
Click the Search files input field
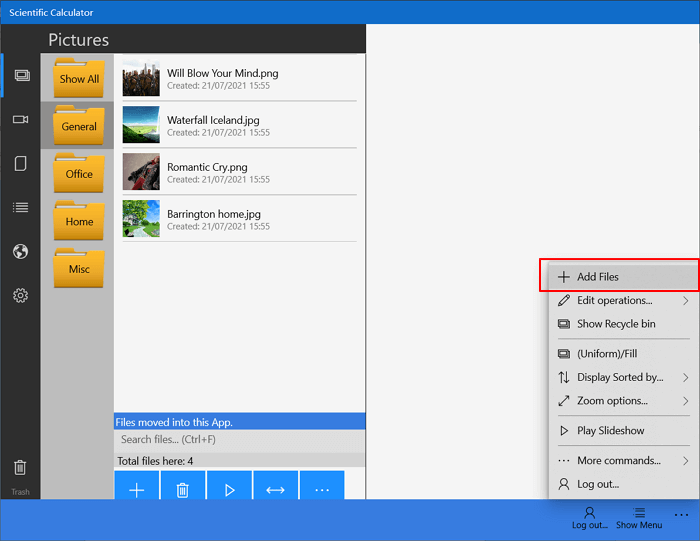(x=239, y=439)
